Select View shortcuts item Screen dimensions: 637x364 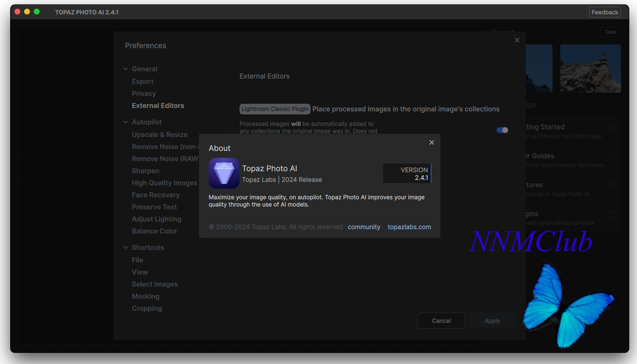pos(140,272)
